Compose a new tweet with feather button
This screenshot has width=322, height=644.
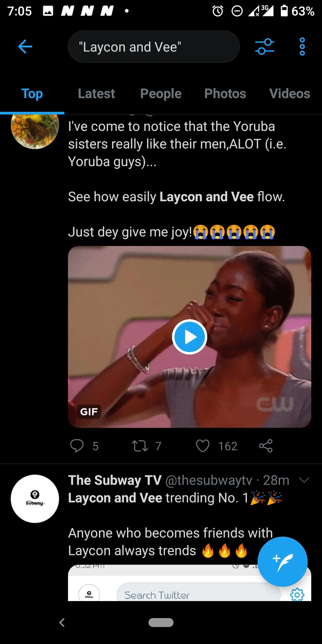click(x=283, y=561)
